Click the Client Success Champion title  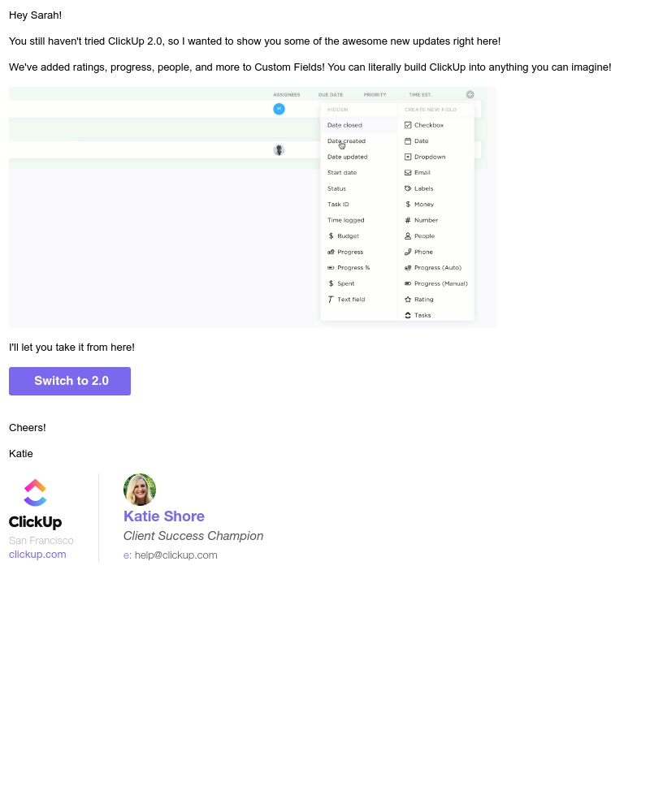tap(193, 536)
